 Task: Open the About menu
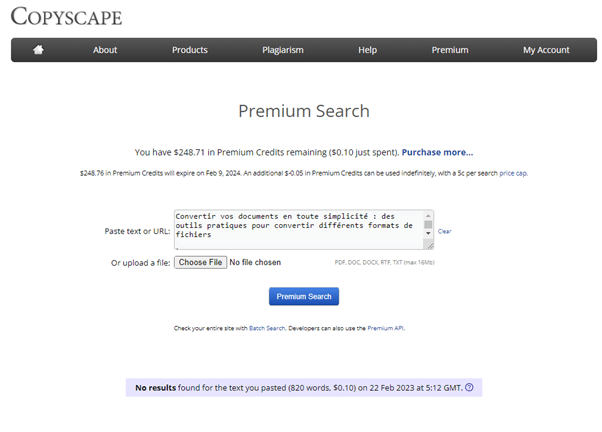[105, 50]
